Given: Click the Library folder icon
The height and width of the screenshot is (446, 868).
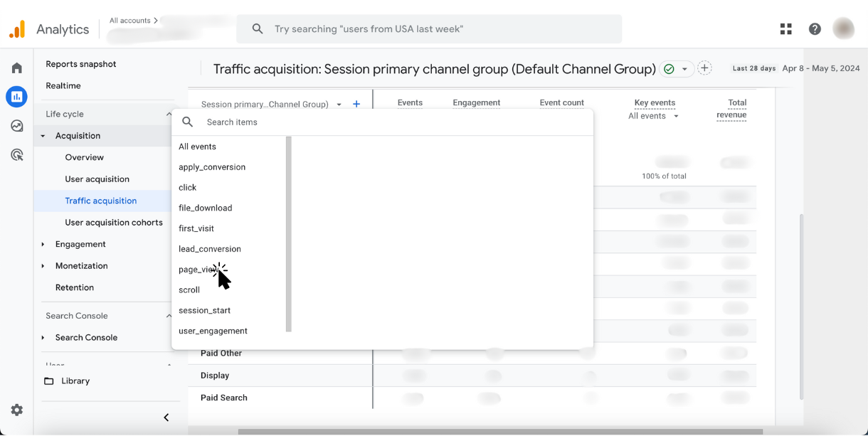Looking at the screenshot, I should tap(47, 381).
